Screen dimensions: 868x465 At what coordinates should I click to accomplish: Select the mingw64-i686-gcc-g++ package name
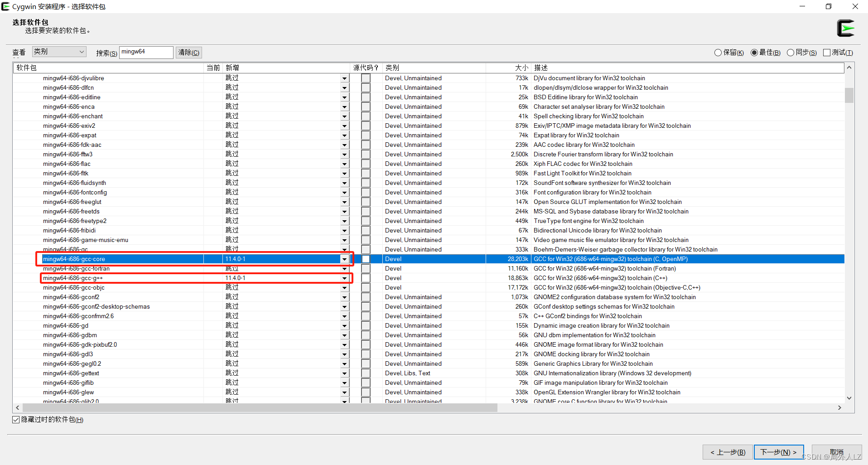click(x=73, y=278)
